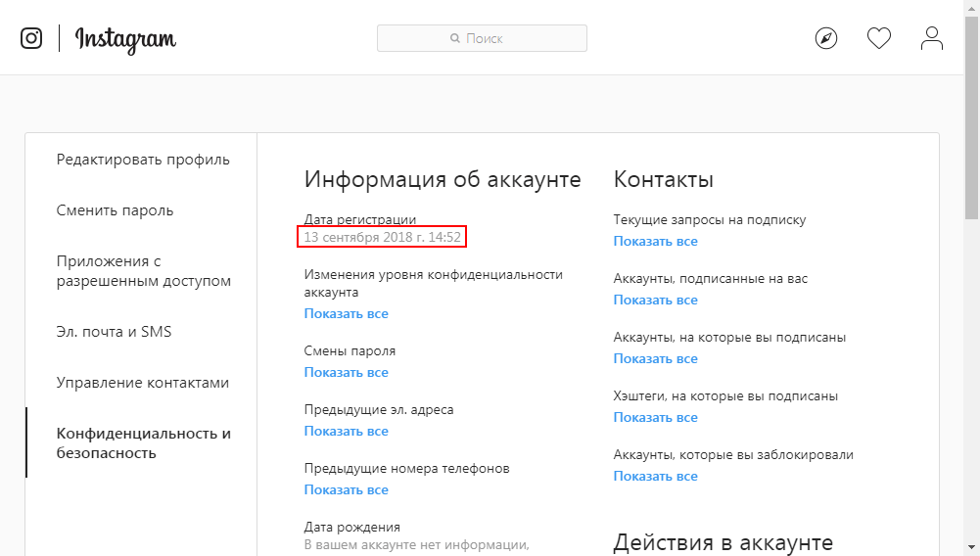This screenshot has width=980, height=556.
Task: Show all Хэштеги, на которые вы подписаны
Action: [x=656, y=417]
